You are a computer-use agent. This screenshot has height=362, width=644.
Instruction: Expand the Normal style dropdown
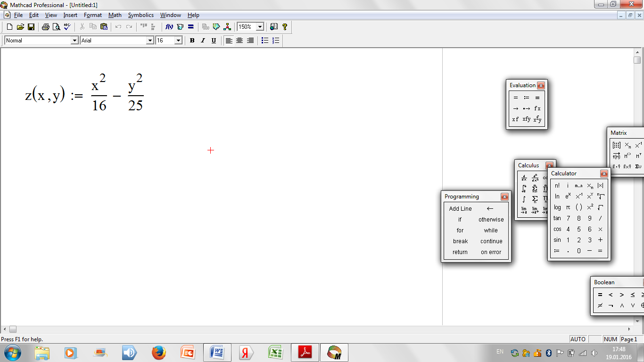click(x=74, y=41)
